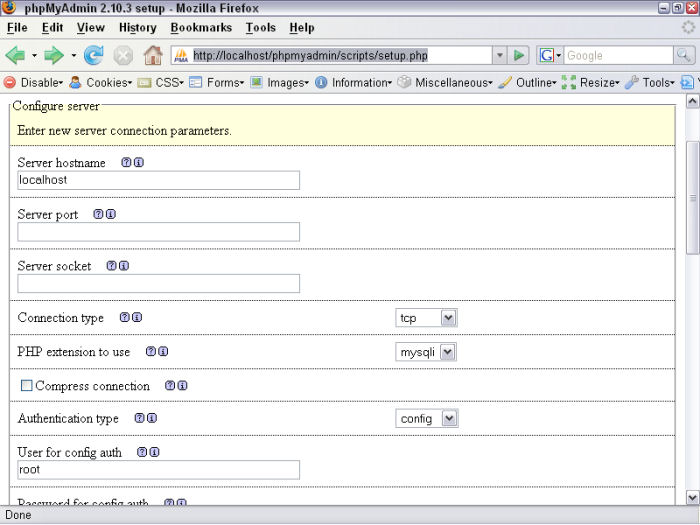Click the address bar URL
Screen dimensions: 700x525
[x=310, y=55]
